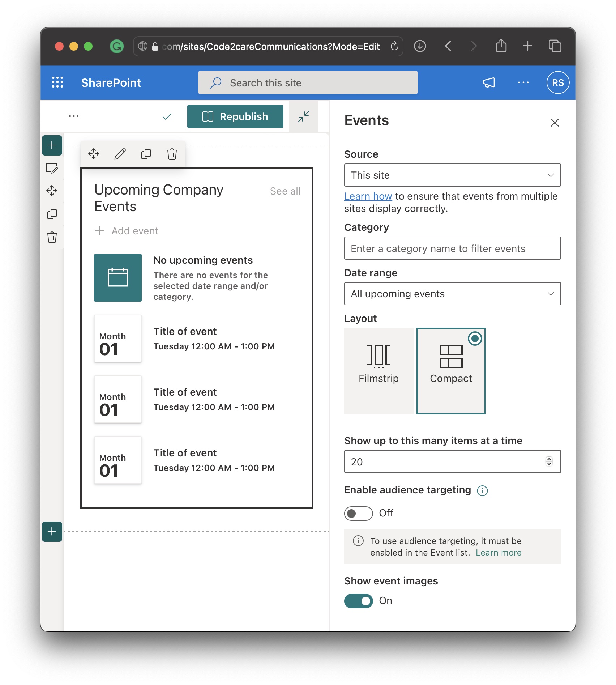Screen dimensions: 616x685
Task: Duplicate the Events web part
Action: [x=146, y=154]
